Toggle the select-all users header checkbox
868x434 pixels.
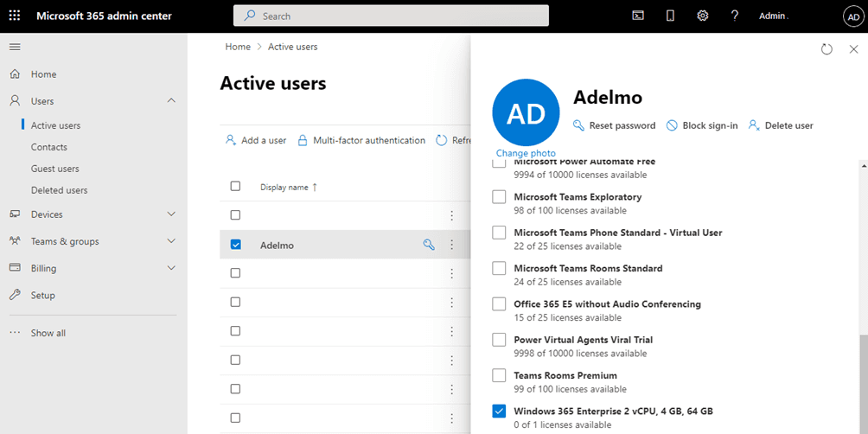click(235, 186)
